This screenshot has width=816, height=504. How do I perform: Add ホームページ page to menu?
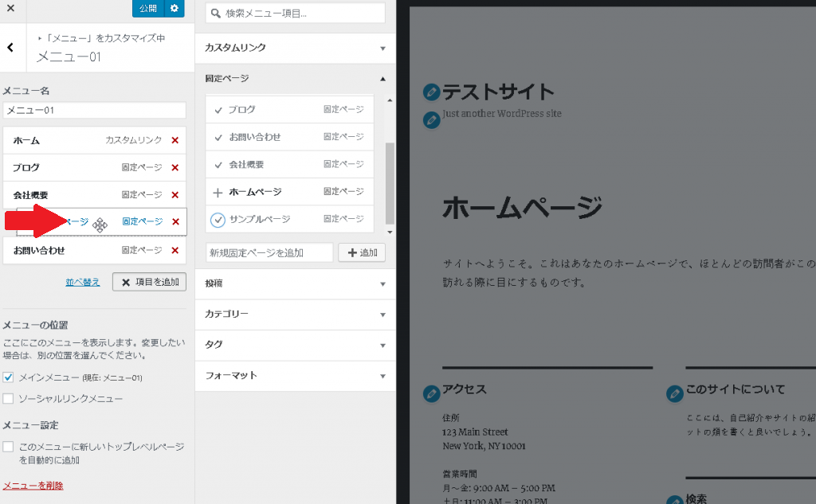(218, 192)
